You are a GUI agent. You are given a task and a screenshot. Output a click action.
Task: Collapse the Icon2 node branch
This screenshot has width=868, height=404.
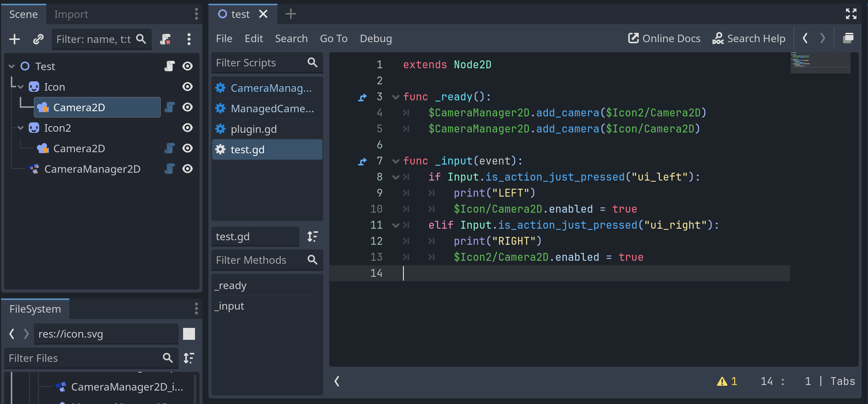tap(21, 128)
